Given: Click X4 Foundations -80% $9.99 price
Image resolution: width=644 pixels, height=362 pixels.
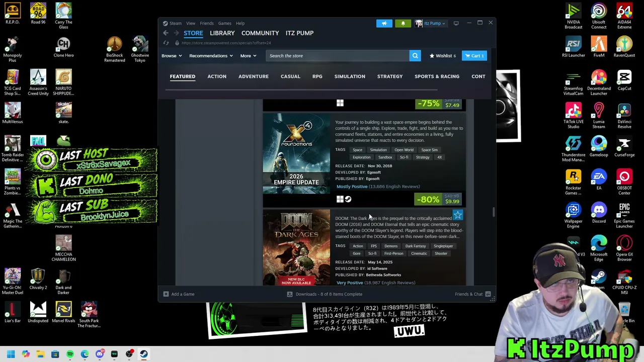Looking at the screenshot, I should pos(438,200).
